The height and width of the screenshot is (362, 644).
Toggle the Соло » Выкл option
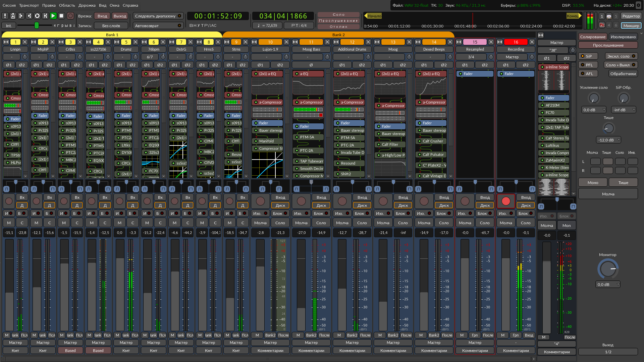[x=621, y=65]
